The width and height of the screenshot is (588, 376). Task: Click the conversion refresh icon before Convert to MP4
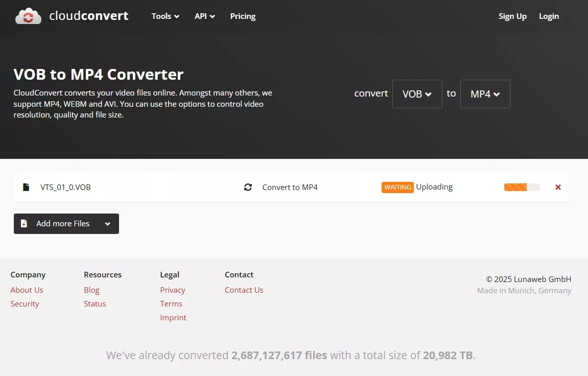point(248,187)
